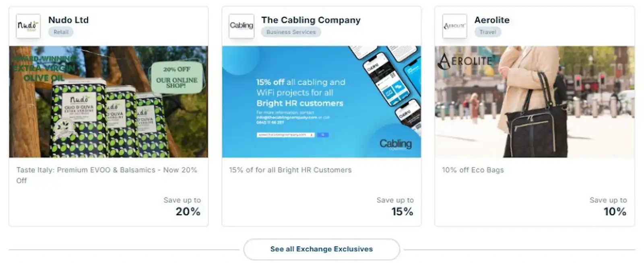Select the Retail category tag

tap(61, 32)
